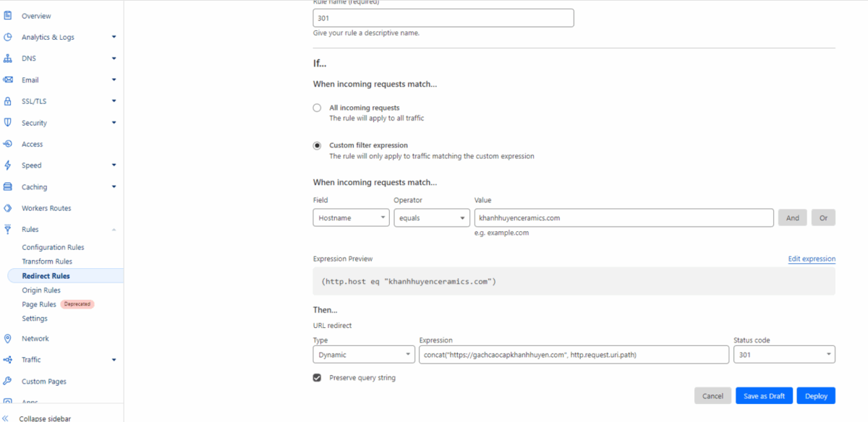
Task: Open the Status code dropdown
Action: pos(784,354)
